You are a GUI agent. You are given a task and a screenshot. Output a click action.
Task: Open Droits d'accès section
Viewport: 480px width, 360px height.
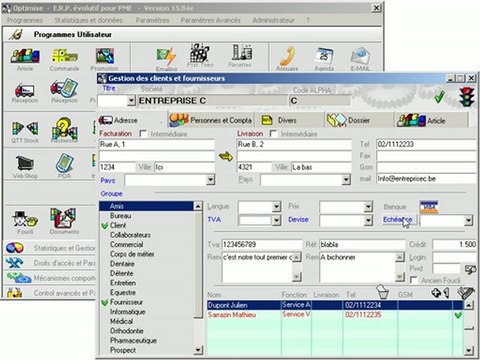coord(50,263)
